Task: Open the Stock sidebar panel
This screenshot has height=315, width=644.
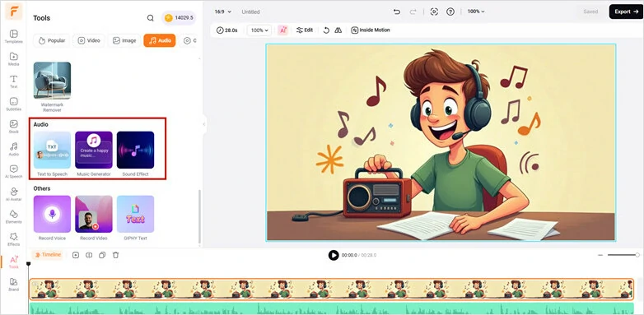Action: [x=13, y=127]
